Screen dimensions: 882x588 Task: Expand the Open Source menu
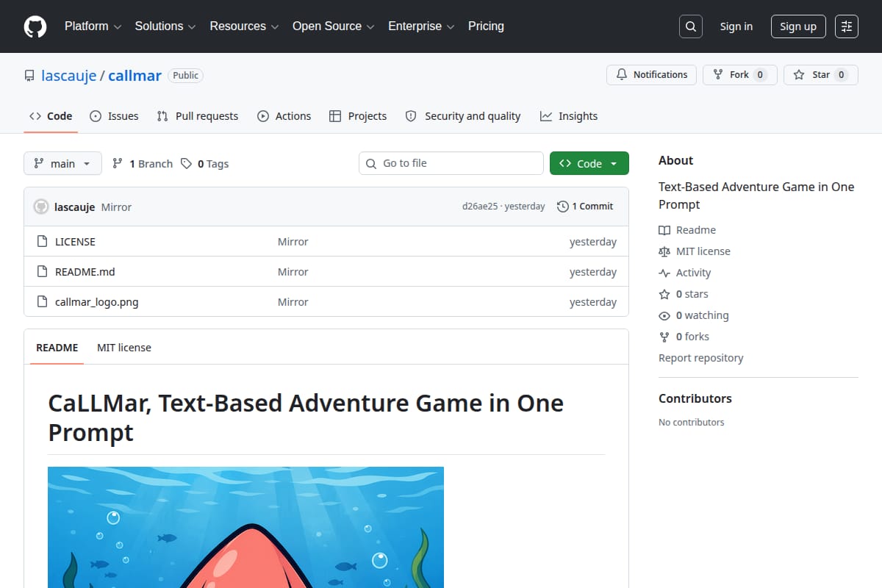point(334,26)
